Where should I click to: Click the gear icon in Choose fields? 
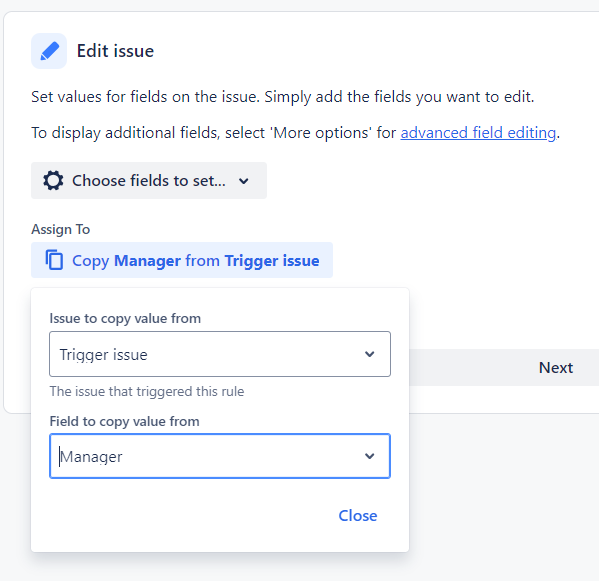point(53,181)
